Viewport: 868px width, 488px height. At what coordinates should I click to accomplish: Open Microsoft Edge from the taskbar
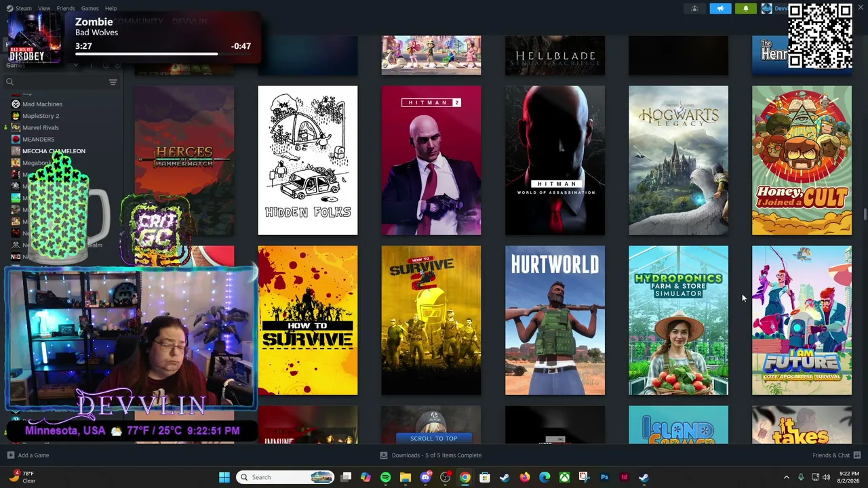pos(545,477)
